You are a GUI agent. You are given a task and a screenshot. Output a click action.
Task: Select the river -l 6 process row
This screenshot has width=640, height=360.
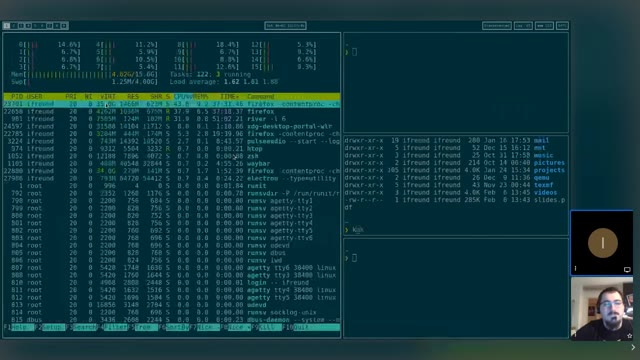click(x=171, y=119)
